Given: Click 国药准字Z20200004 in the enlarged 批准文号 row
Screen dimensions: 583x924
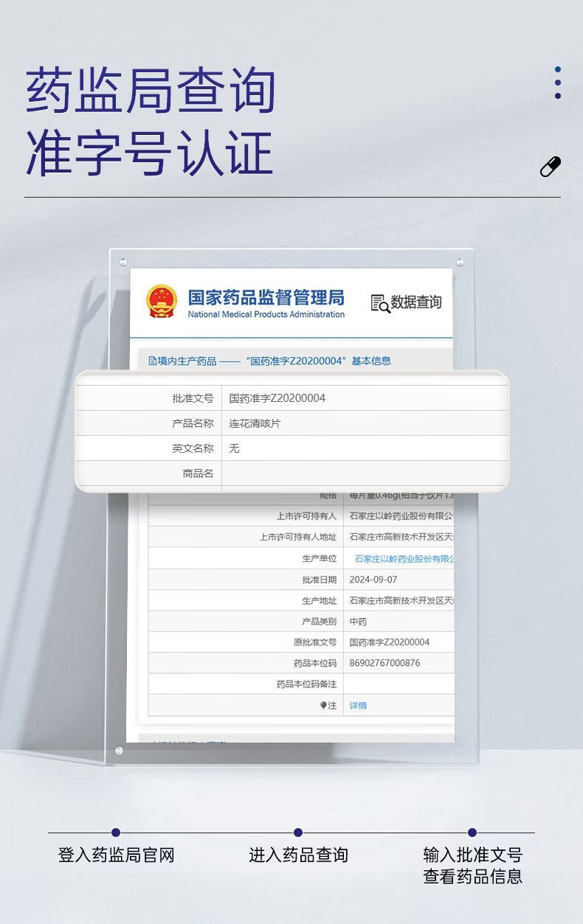Looking at the screenshot, I should pos(277,398).
